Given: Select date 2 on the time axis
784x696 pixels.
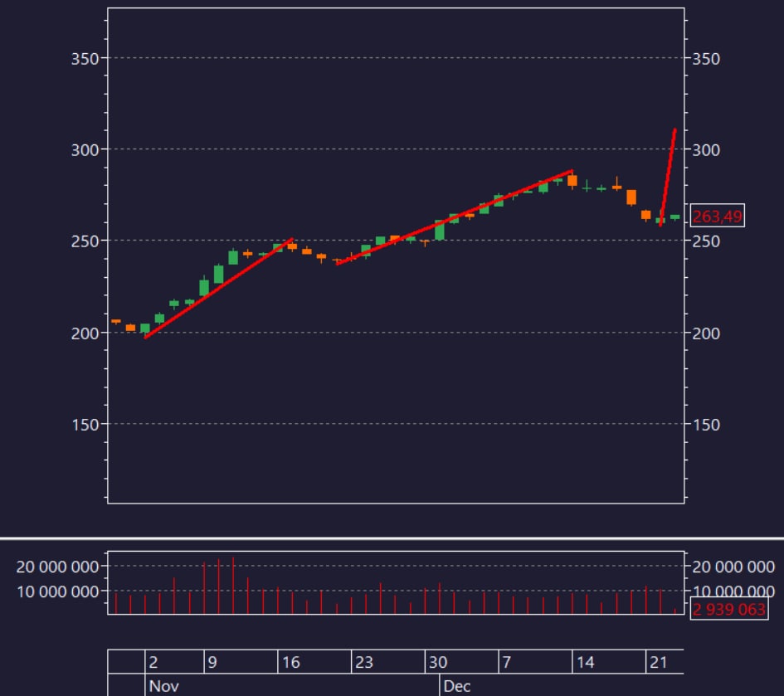Looking at the screenshot, I should point(153,662).
